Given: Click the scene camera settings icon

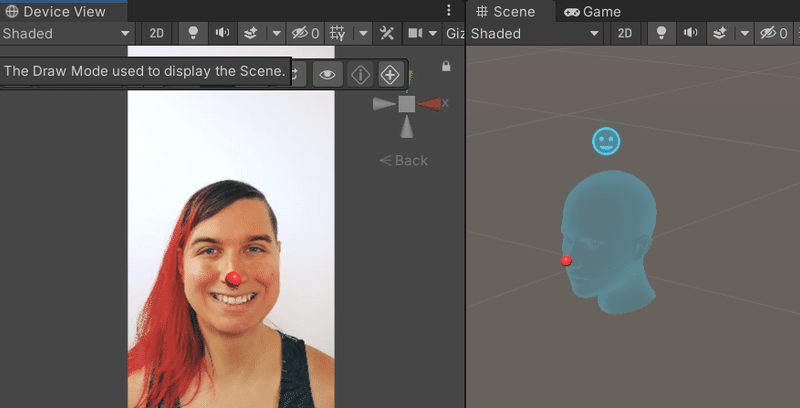Looking at the screenshot, I should tap(415, 34).
